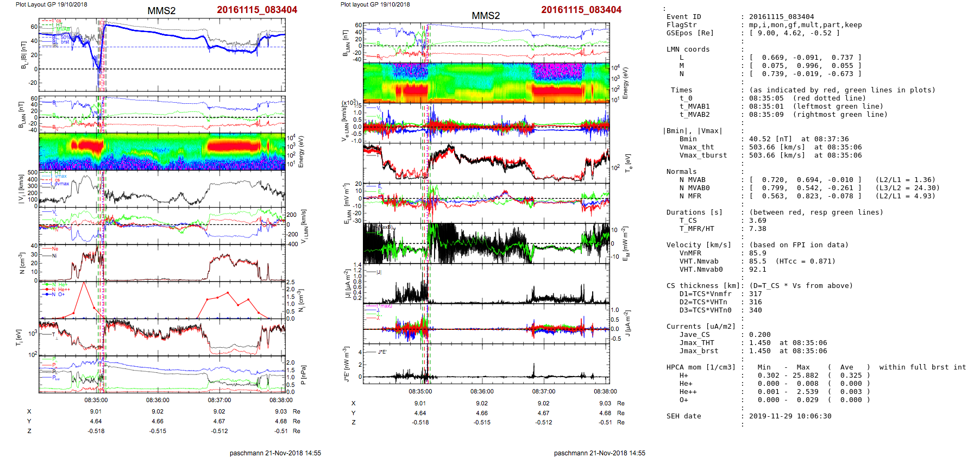Viewport: 980px width, 457px height.
Task: Click the LMN coords heading
Action: click(688, 49)
